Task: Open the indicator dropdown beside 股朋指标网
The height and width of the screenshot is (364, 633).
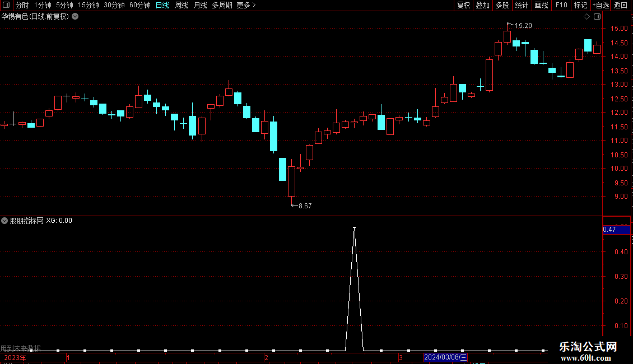Action: (4, 221)
